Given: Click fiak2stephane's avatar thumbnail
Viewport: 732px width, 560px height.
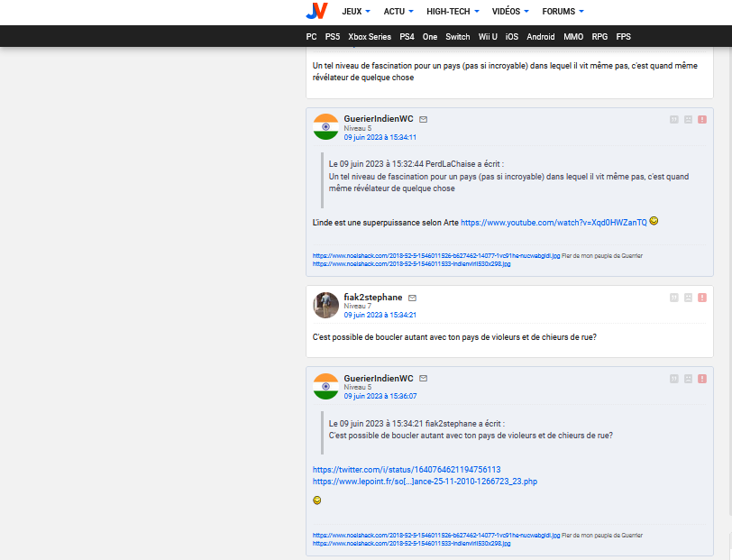Looking at the screenshot, I should click(x=325, y=305).
